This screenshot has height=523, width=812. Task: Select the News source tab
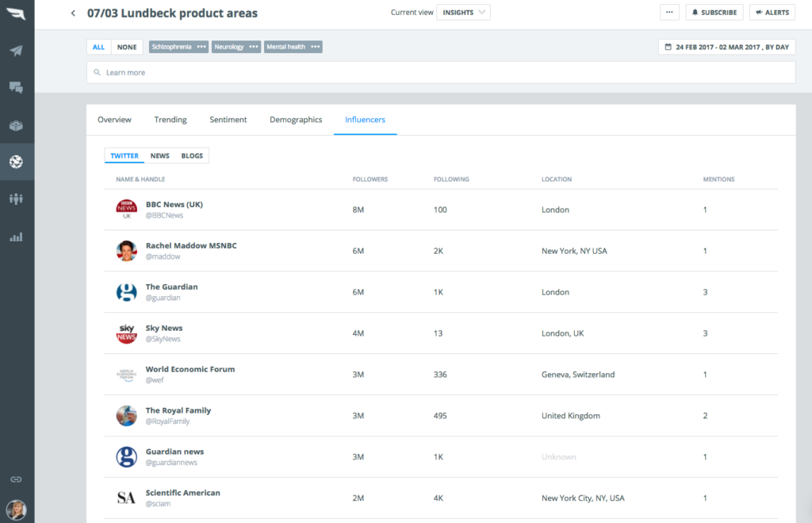(x=159, y=156)
